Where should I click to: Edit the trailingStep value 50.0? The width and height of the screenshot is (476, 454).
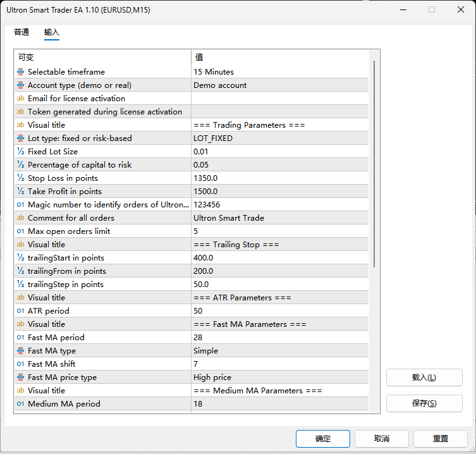[x=280, y=285]
